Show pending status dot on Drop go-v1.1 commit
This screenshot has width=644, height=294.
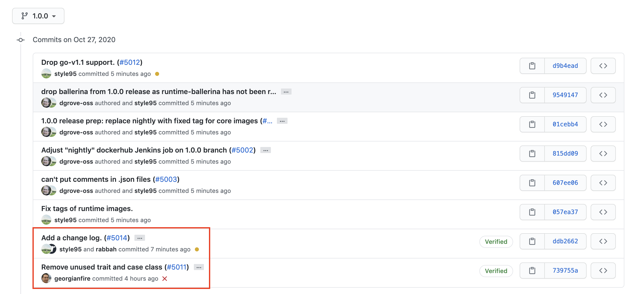[x=157, y=74]
